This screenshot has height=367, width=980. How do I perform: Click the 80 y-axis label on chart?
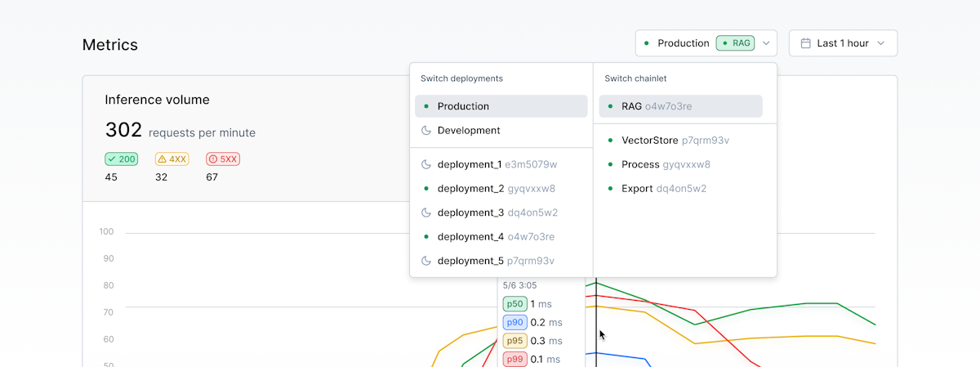tap(108, 285)
